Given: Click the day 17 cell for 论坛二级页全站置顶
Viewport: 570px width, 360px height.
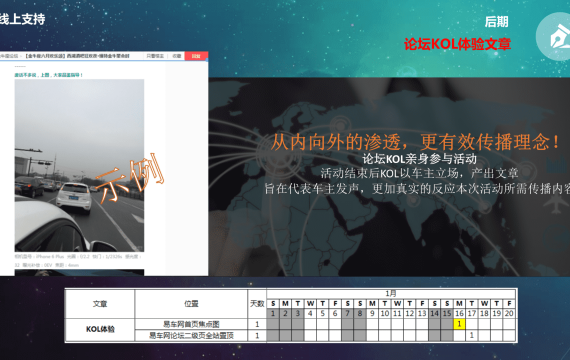Looking at the screenshot, I should 471,335.
